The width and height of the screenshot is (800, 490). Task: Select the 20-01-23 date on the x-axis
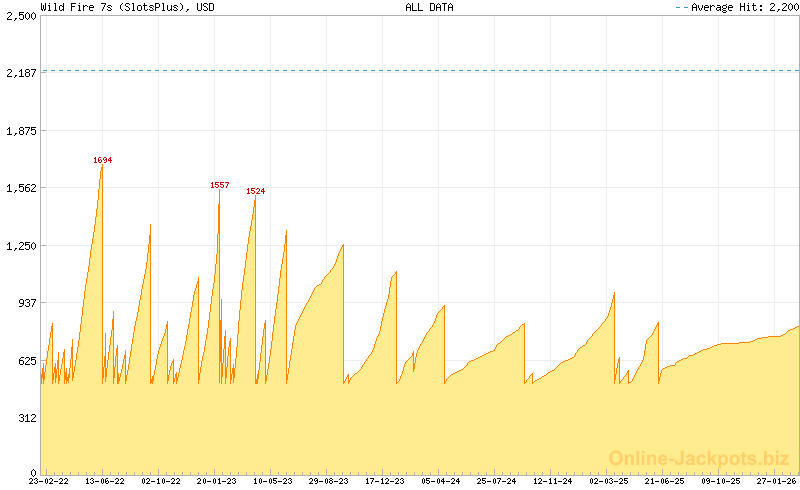(x=217, y=481)
